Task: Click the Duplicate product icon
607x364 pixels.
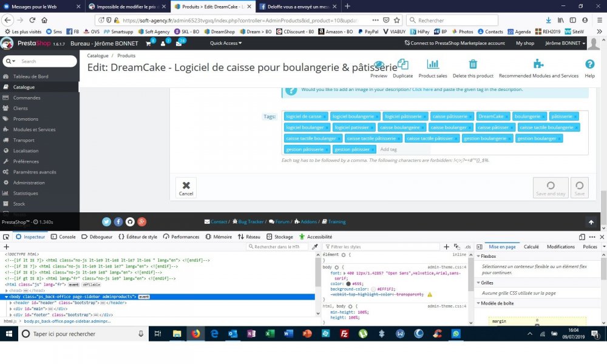Action: click(402, 64)
